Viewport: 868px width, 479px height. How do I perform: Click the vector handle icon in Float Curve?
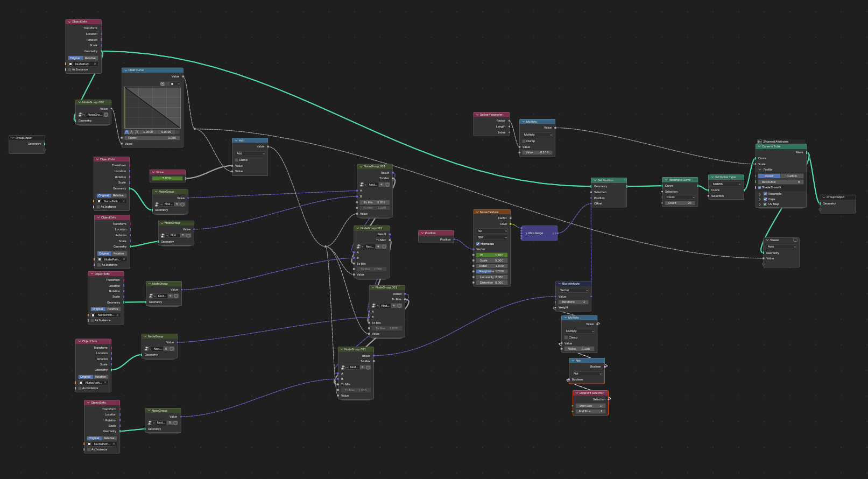[x=132, y=132]
